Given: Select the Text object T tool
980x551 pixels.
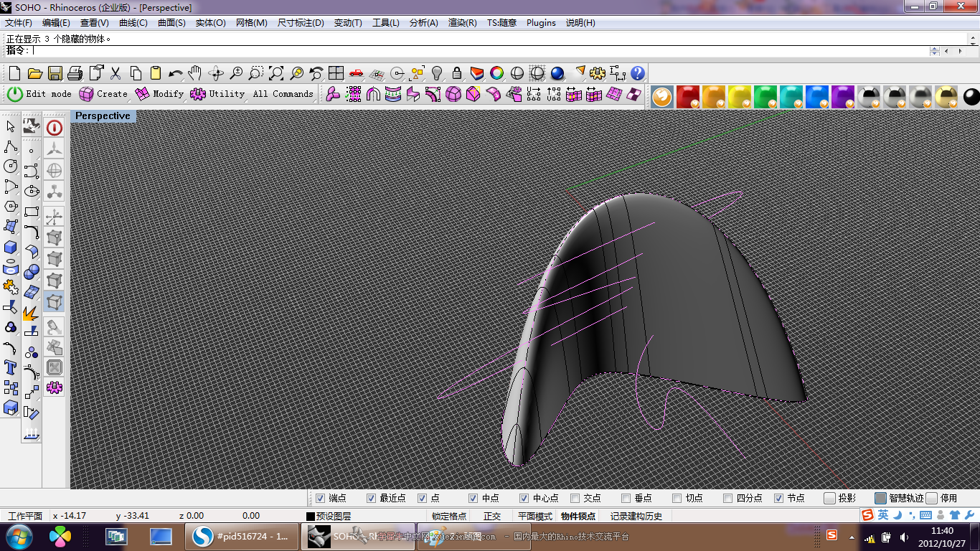Looking at the screenshot, I should click(x=11, y=368).
